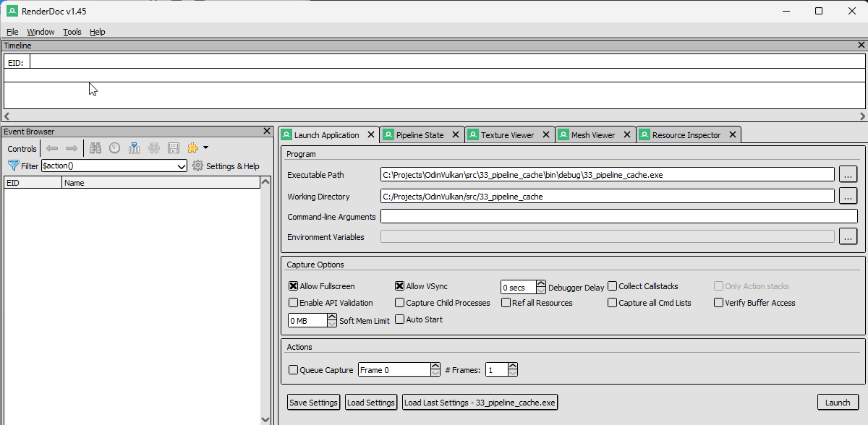The width and height of the screenshot is (868, 425).
Task: Enable Ref all Resources checkbox
Action: click(506, 303)
